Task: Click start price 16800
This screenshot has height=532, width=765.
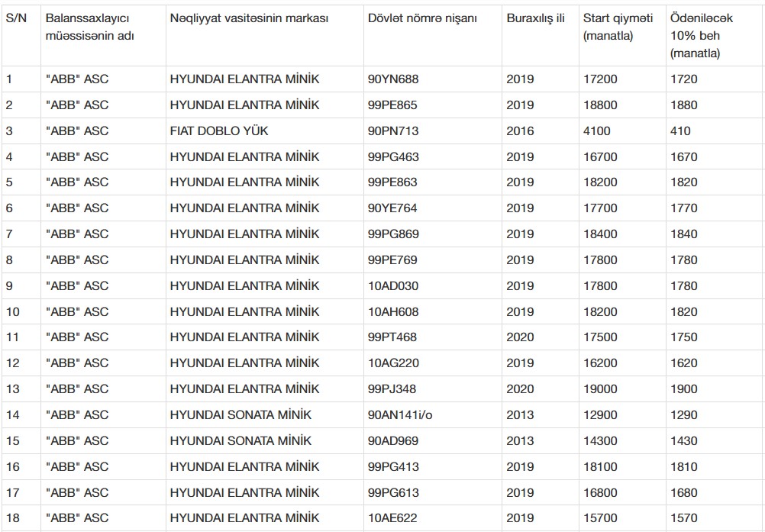Action: click(600, 492)
